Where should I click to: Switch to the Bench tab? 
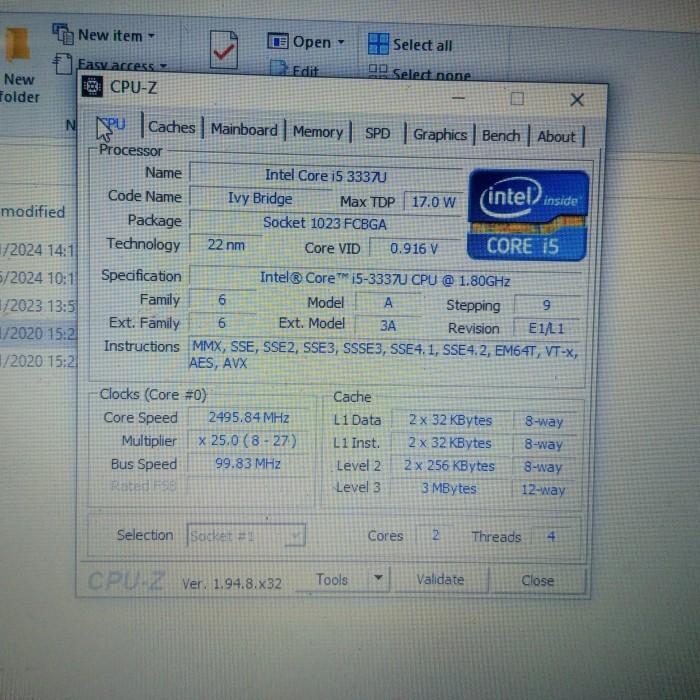click(x=501, y=136)
